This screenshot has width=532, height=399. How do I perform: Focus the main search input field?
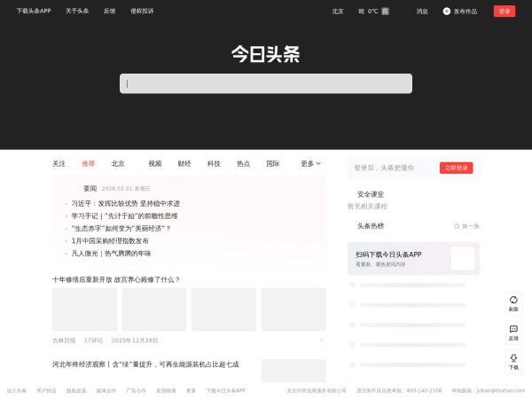click(x=266, y=83)
